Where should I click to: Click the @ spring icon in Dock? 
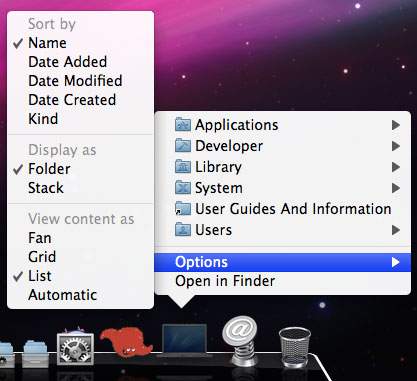(240, 341)
